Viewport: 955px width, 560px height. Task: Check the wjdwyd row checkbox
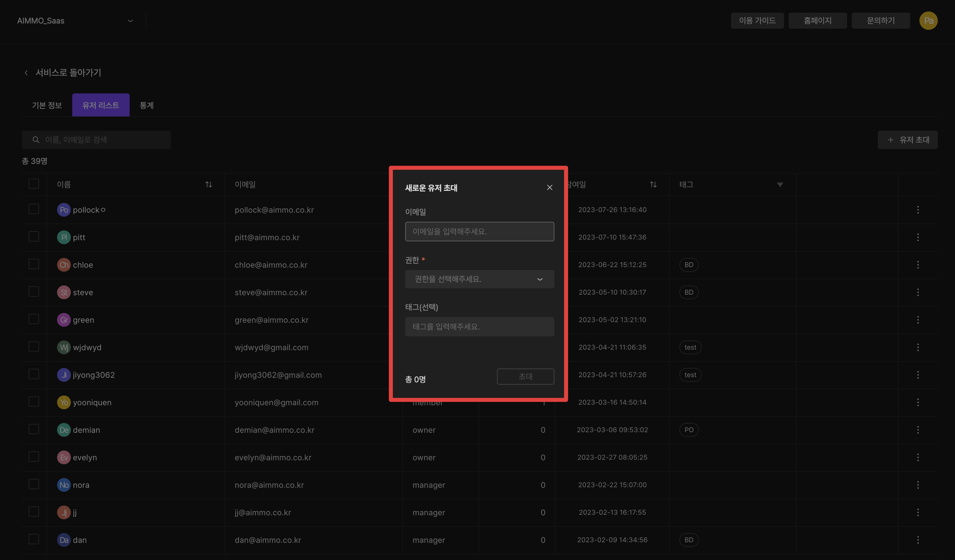pos(34,347)
